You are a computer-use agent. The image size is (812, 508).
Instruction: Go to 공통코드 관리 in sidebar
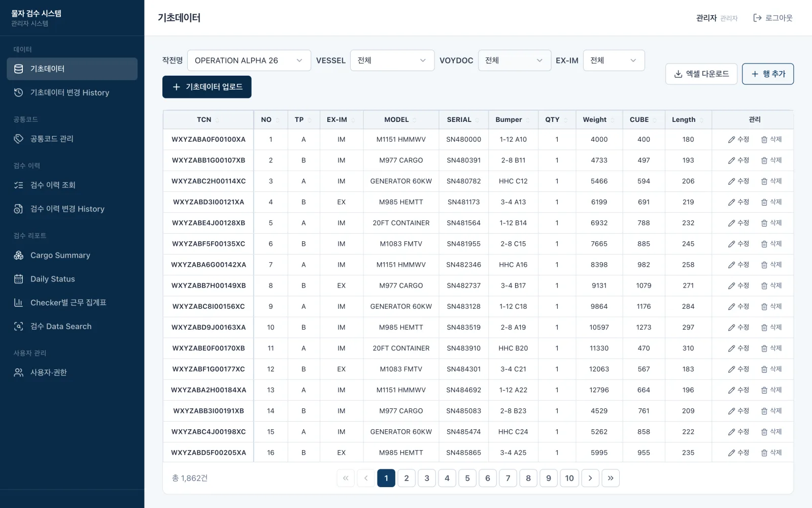[72, 139]
